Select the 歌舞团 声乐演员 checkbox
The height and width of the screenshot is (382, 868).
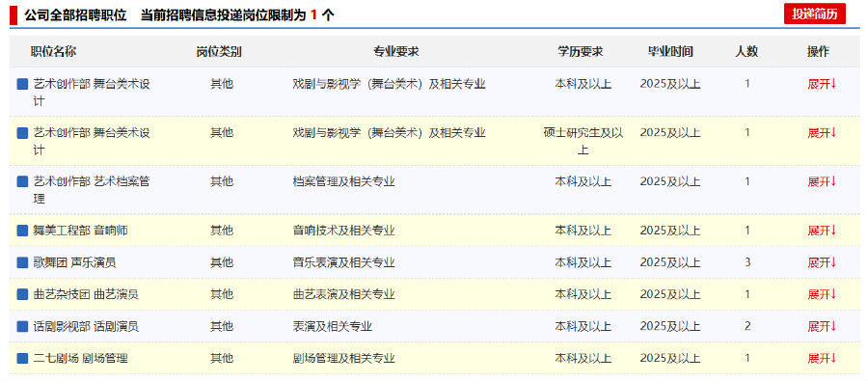pyautogui.click(x=22, y=262)
